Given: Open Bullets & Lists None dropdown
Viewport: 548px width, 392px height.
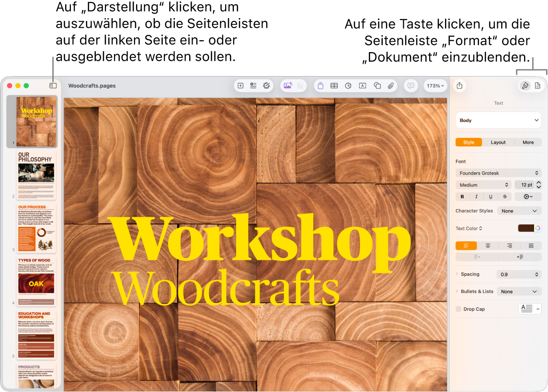Looking at the screenshot, I should click(519, 291).
